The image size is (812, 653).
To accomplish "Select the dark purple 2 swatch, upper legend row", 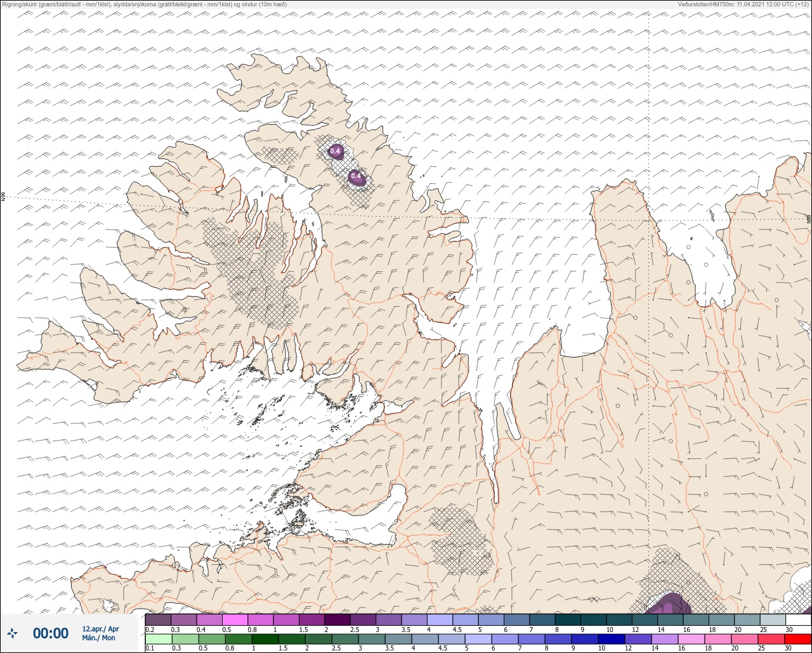I will click(x=337, y=619).
